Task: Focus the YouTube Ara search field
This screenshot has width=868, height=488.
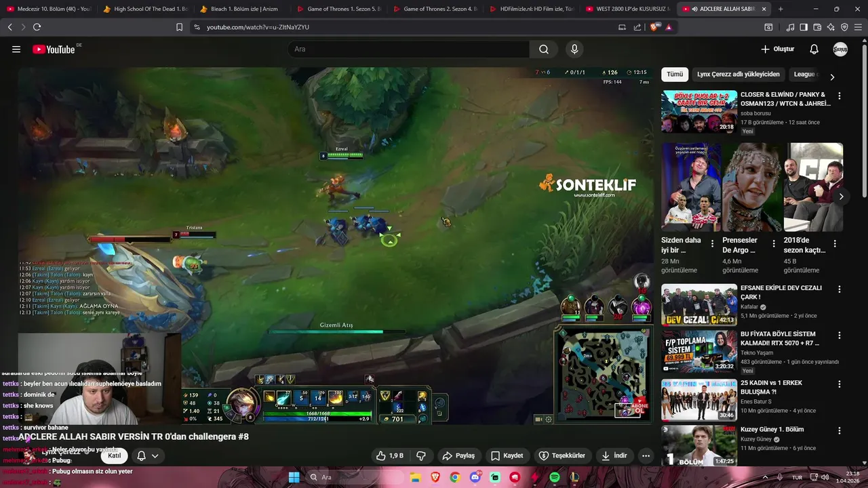Action: point(408,49)
